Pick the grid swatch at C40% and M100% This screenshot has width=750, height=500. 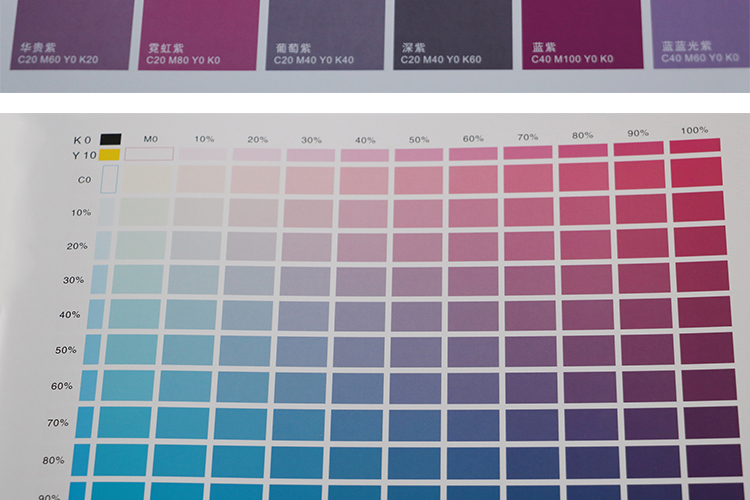pos(705,312)
